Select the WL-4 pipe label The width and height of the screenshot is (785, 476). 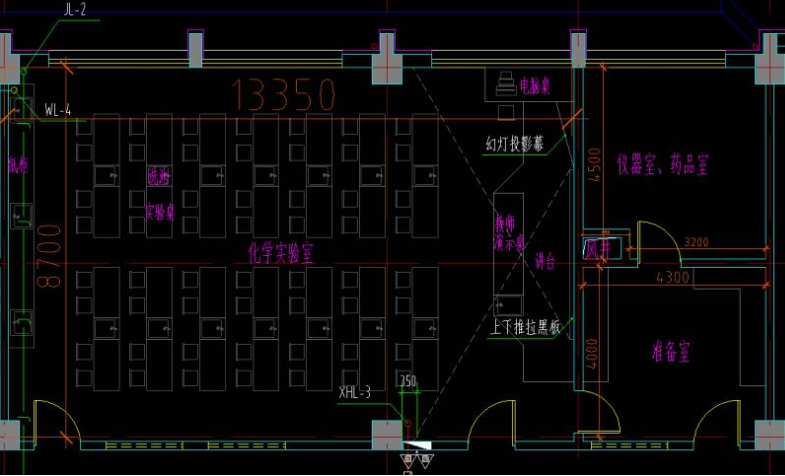click(x=58, y=110)
